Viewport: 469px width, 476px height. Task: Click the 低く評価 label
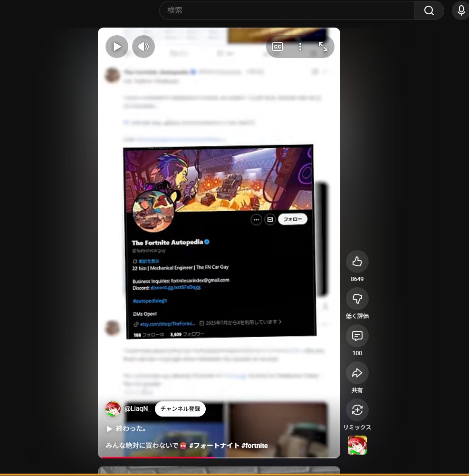pos(357,316)
